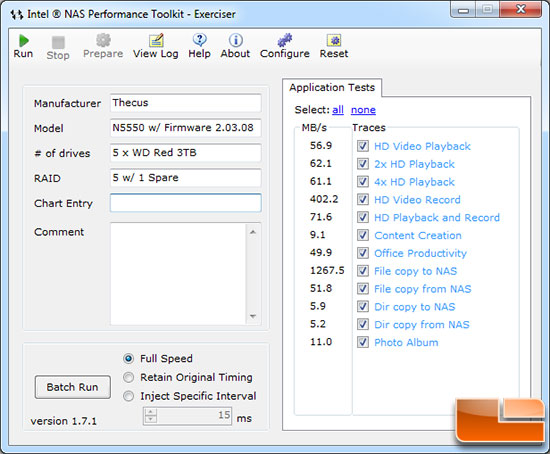Click the 1267.5 MB/s value
The width and height of the screenshot is (550, 454).
327,271
